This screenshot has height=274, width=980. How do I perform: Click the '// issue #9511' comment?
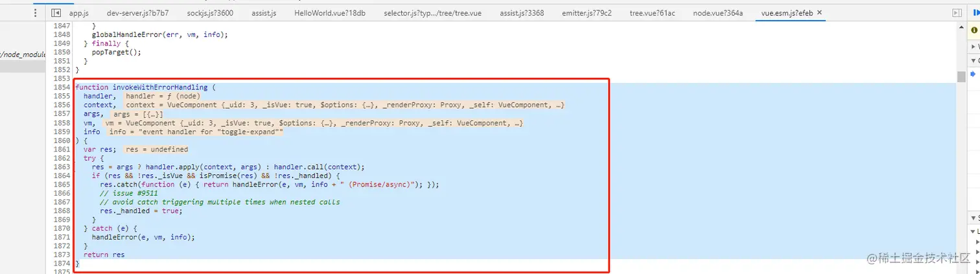[129, 193]
